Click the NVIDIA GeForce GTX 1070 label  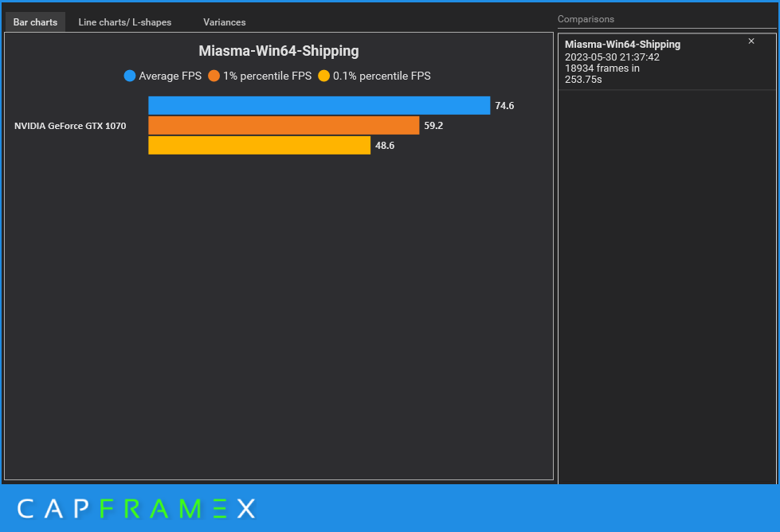click(x=70, y=126)
